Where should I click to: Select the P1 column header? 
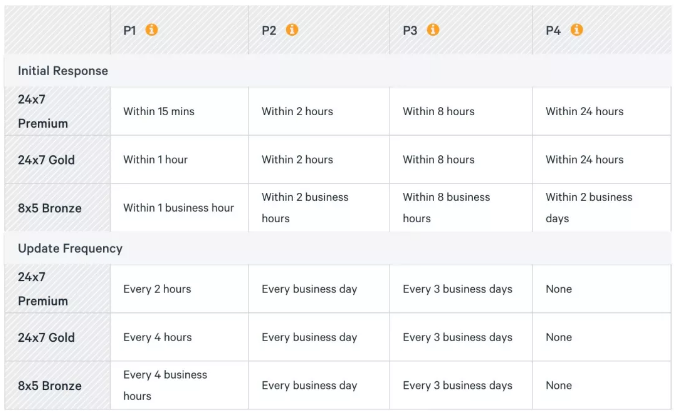129,30
